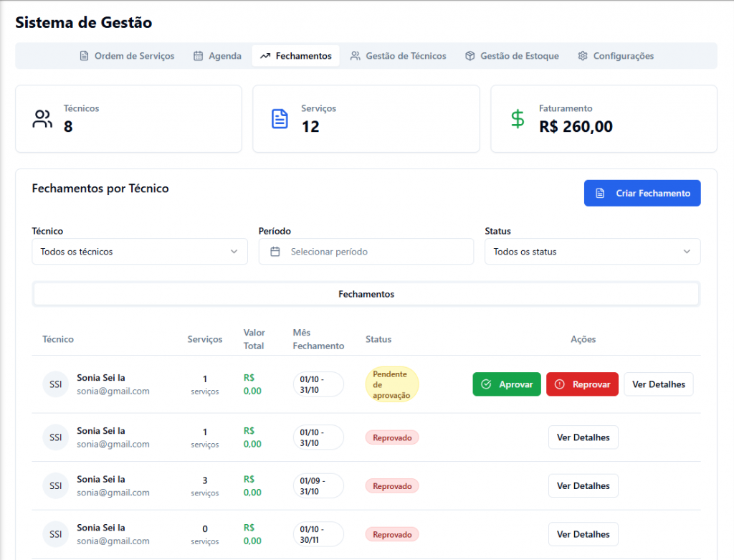Click the Pendente de aprovação status badge
Image resolution: width=734 pixels, height=560 pixels.
[392, 384]
